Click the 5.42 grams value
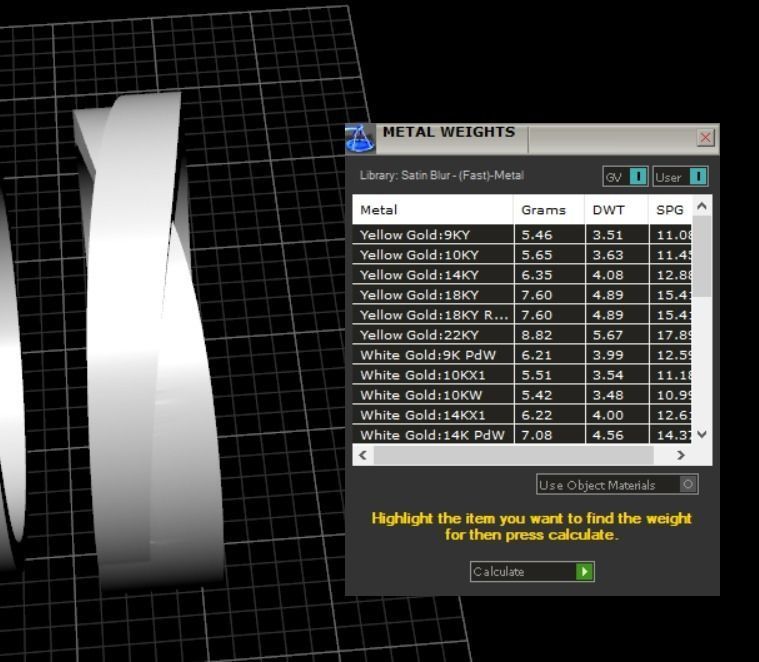 pos(536,395)
